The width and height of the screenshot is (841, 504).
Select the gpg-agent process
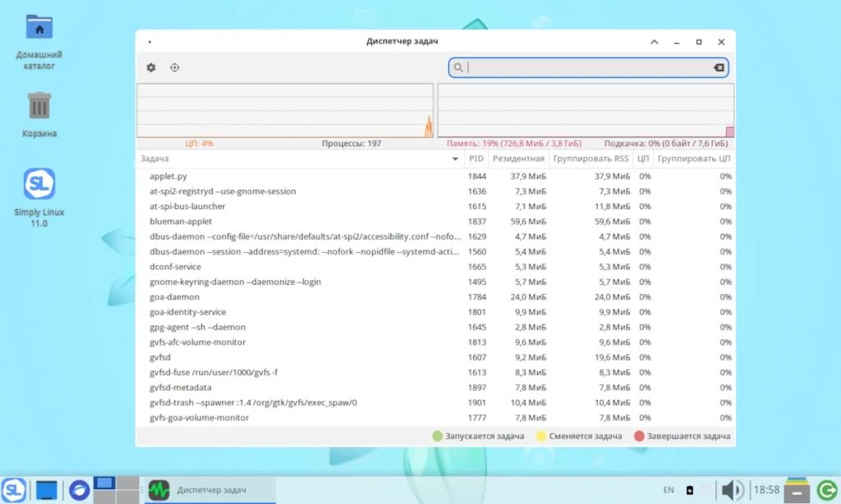pos(435,327)
